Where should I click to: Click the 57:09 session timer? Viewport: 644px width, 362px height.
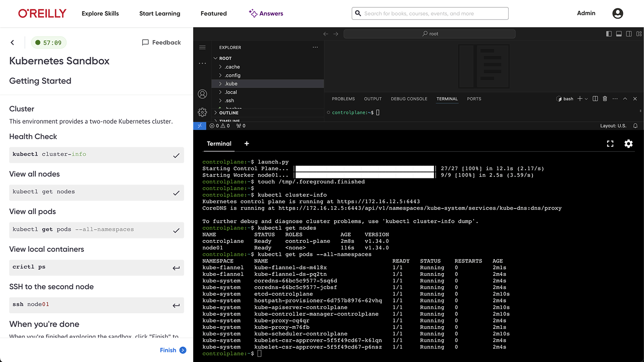[x=49, y=42]
